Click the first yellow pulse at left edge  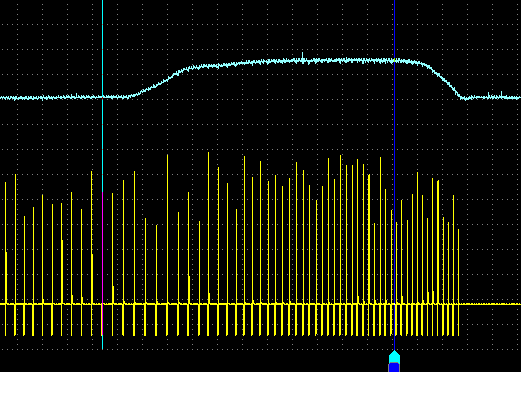click(5, 258)
